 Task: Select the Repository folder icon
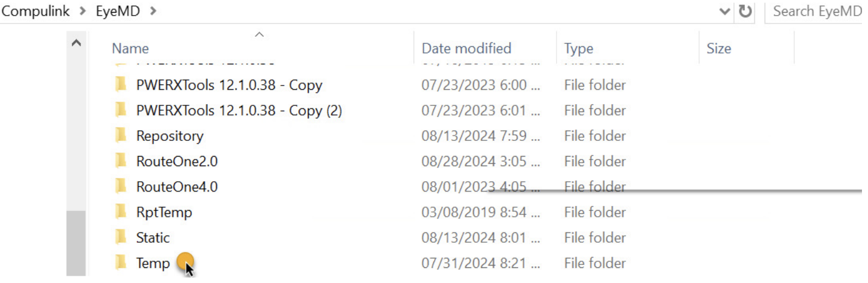121,135
